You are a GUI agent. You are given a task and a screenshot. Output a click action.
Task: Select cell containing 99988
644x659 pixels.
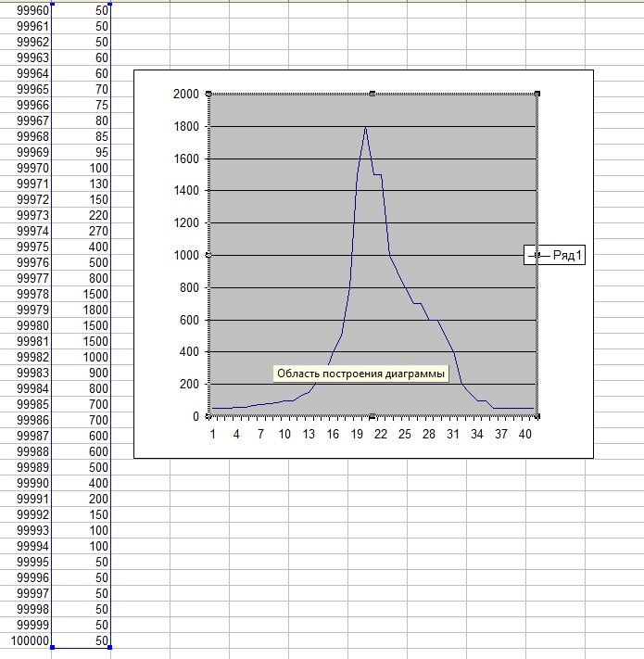pos(26,451)
